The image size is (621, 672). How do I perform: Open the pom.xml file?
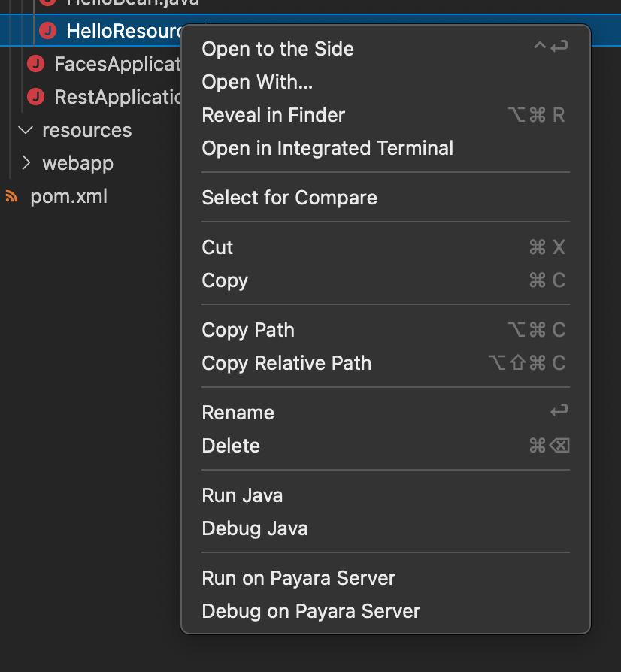(x=68, y=197)
